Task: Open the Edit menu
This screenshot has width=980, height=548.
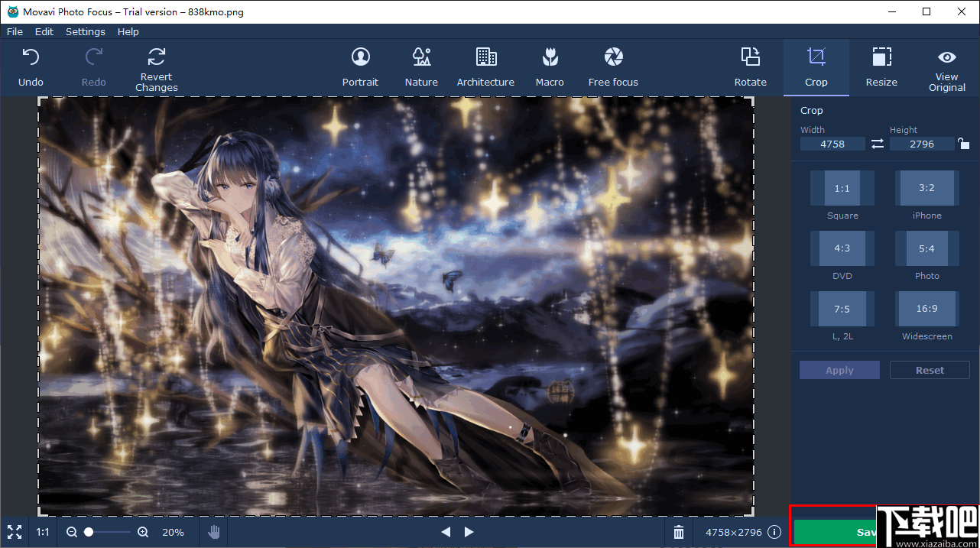Action: 44,31
